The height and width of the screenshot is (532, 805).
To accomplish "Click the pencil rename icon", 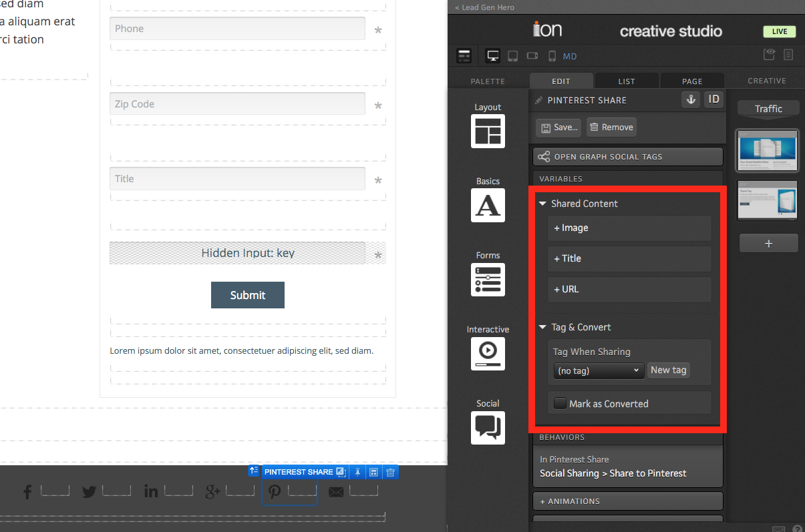I will [539, 100].
